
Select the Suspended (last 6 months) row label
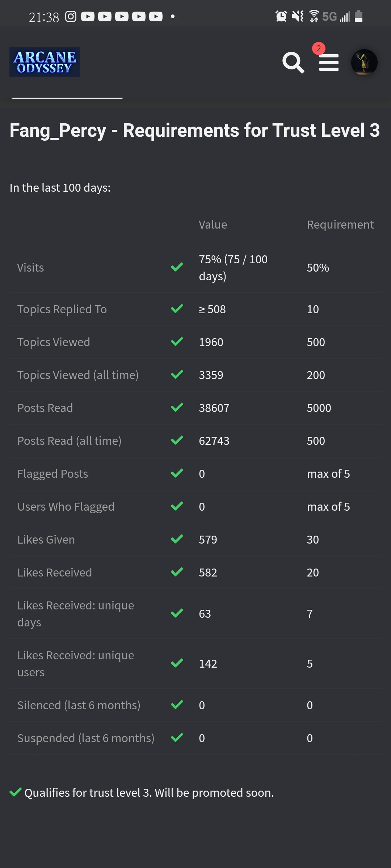[x=86, y=738]
